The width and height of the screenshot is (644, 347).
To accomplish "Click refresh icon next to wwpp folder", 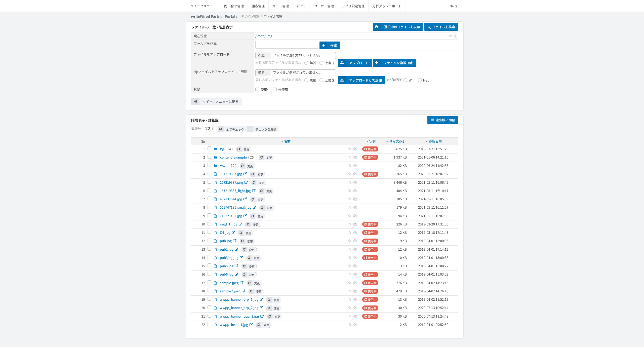I will point(242,166).
